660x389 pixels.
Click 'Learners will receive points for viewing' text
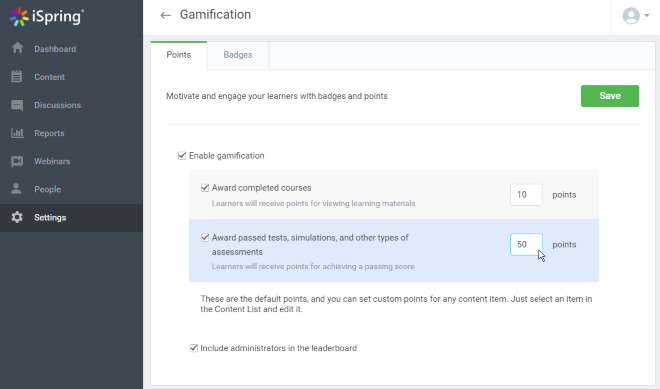[313, 203]
